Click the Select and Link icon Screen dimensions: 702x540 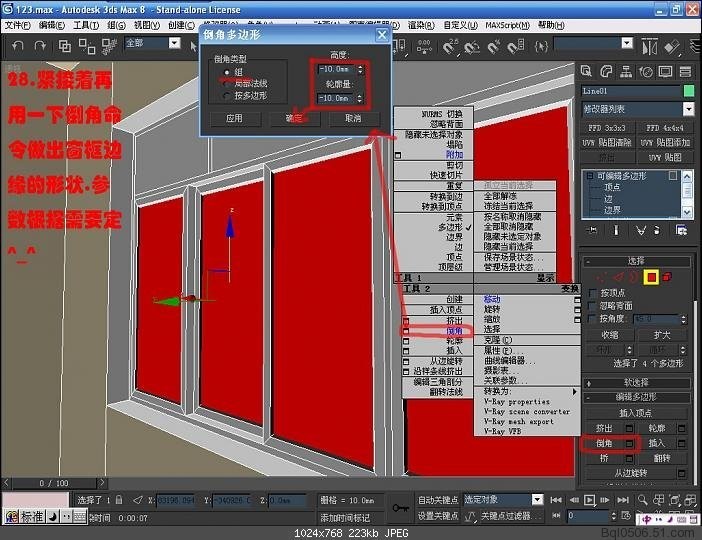[65, 46]
